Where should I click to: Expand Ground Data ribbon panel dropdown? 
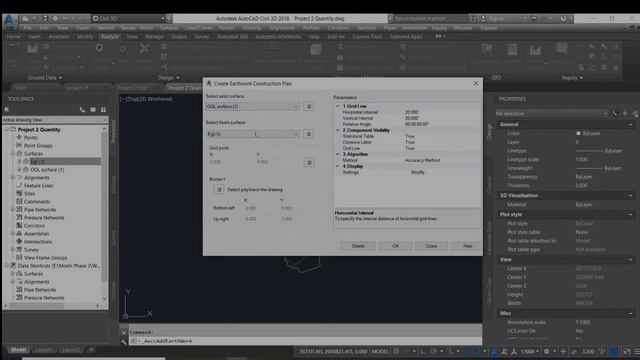[x=45, y=78]
